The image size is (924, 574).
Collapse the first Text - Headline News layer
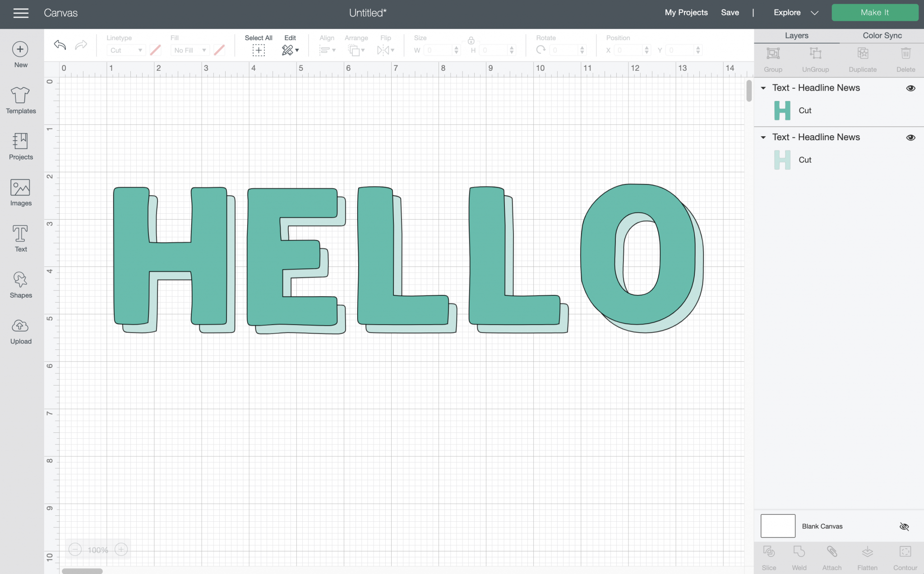(x=763, y=88)
